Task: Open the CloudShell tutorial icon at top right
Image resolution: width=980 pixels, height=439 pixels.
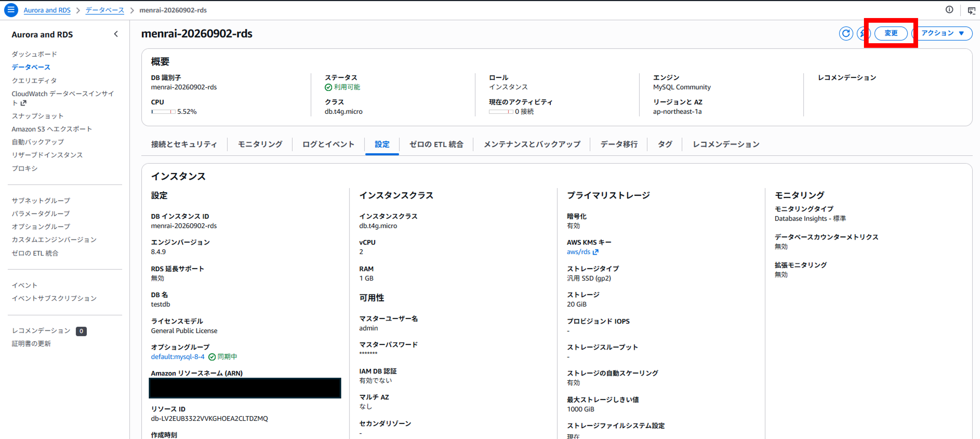Action: pyautogui.click(x=971, y=10)
